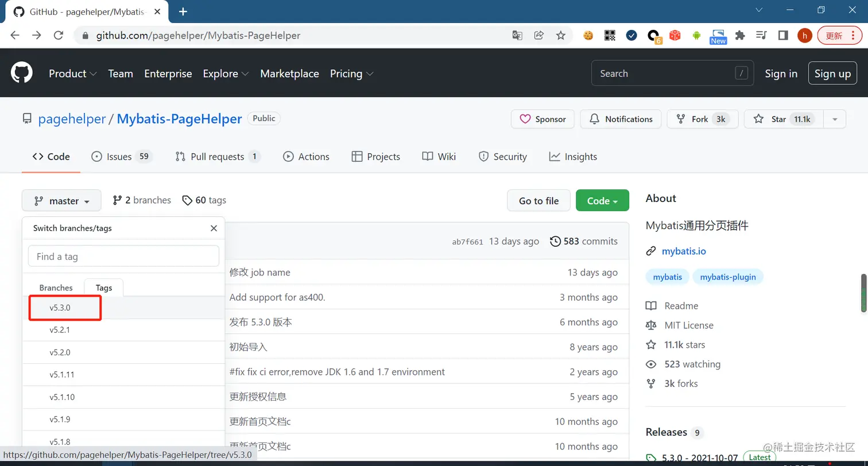Expand the Explore navigation menu
The image size is (868, 466).
pos(226,73)
